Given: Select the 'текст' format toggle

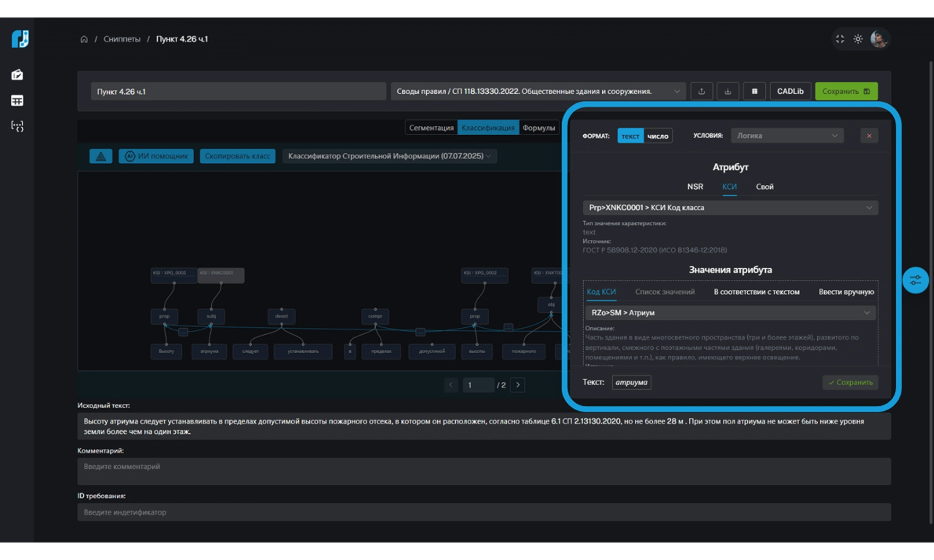Looking at the screenshot, I should click(x=630, y=136).
